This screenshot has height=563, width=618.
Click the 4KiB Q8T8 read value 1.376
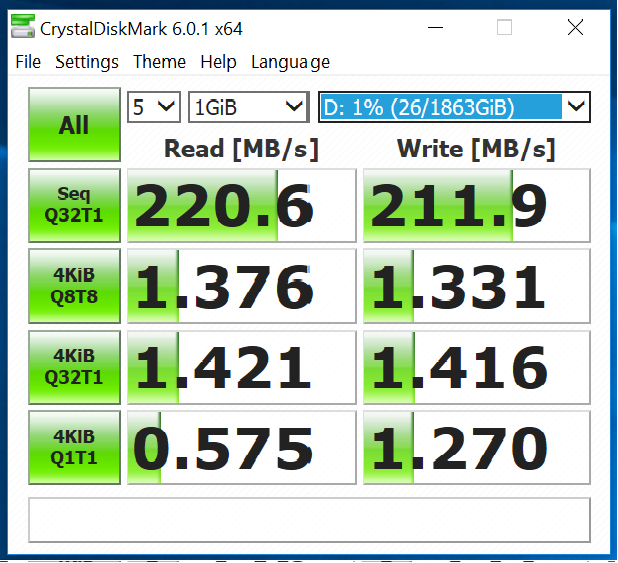tap(242, 286)
